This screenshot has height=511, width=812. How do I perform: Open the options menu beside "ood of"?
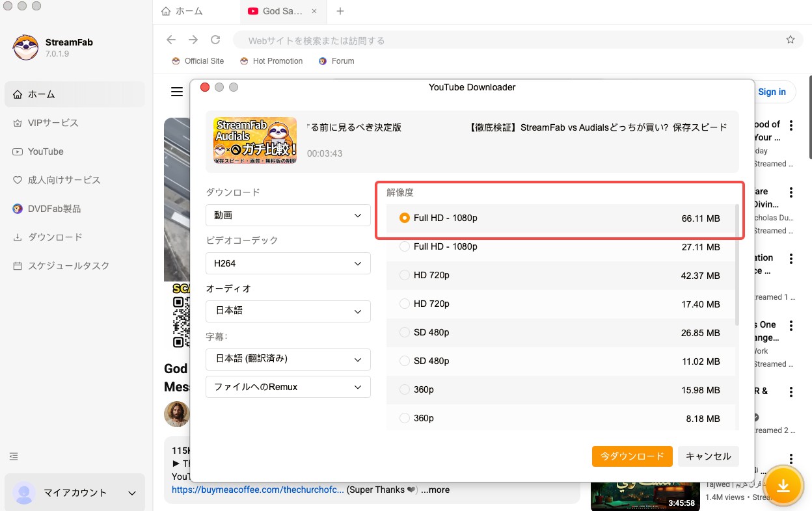coord(791,125)
